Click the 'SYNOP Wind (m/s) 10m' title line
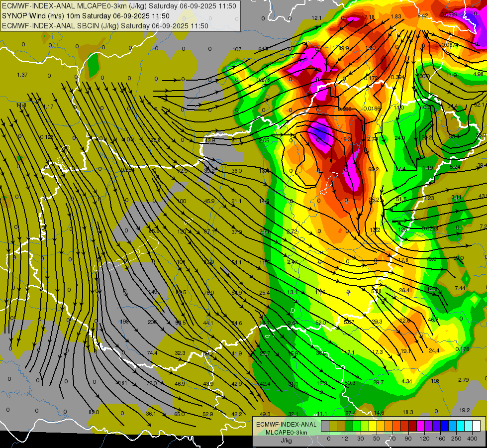 [x=86, y=16]
